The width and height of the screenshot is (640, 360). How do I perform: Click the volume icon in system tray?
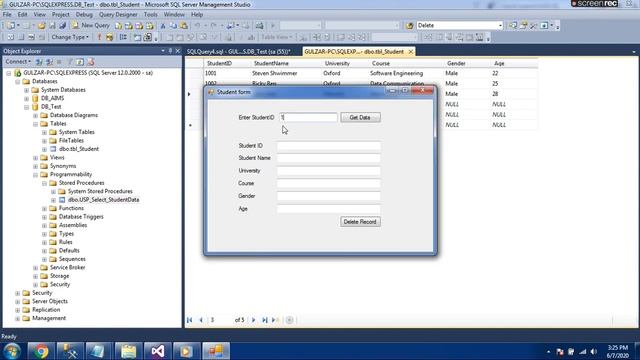594,352
